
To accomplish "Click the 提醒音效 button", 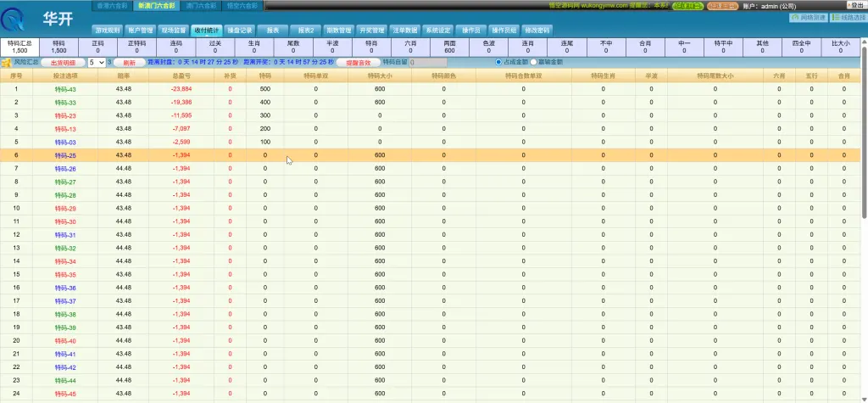I will tap(359, 63).
